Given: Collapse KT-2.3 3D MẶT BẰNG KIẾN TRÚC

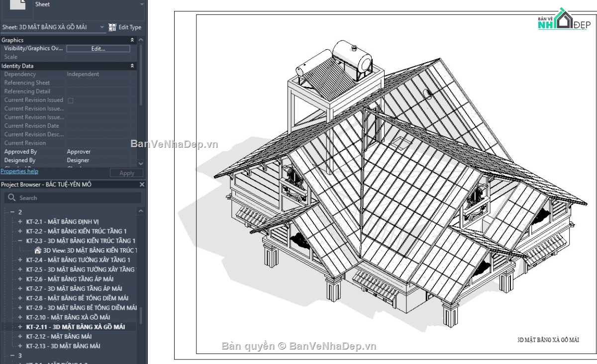Looking at the screenshot, I should click(20, 241).
